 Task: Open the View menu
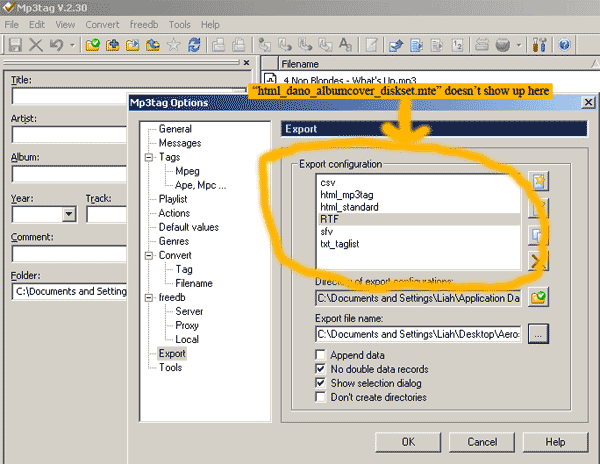coord(65,24)
